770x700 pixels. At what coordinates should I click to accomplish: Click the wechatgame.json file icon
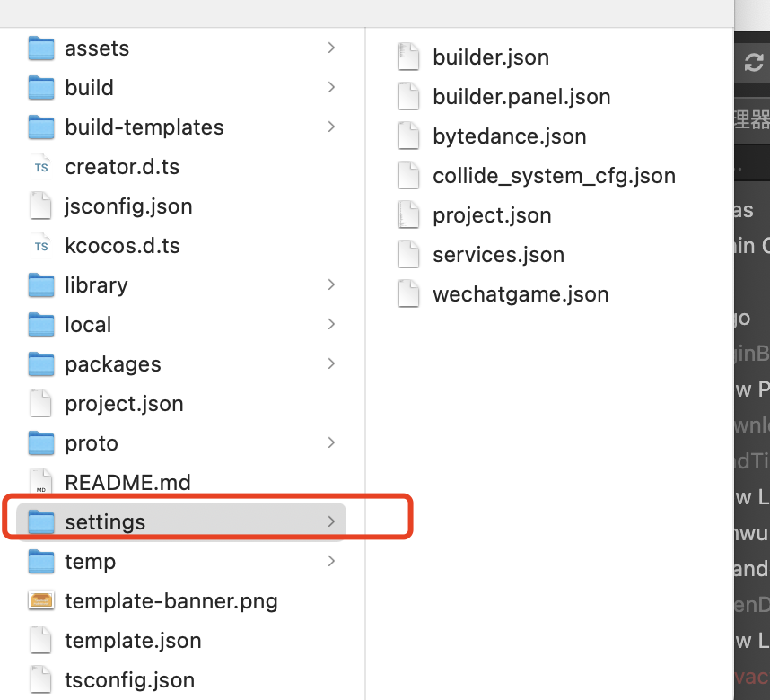tap(409, 294)
